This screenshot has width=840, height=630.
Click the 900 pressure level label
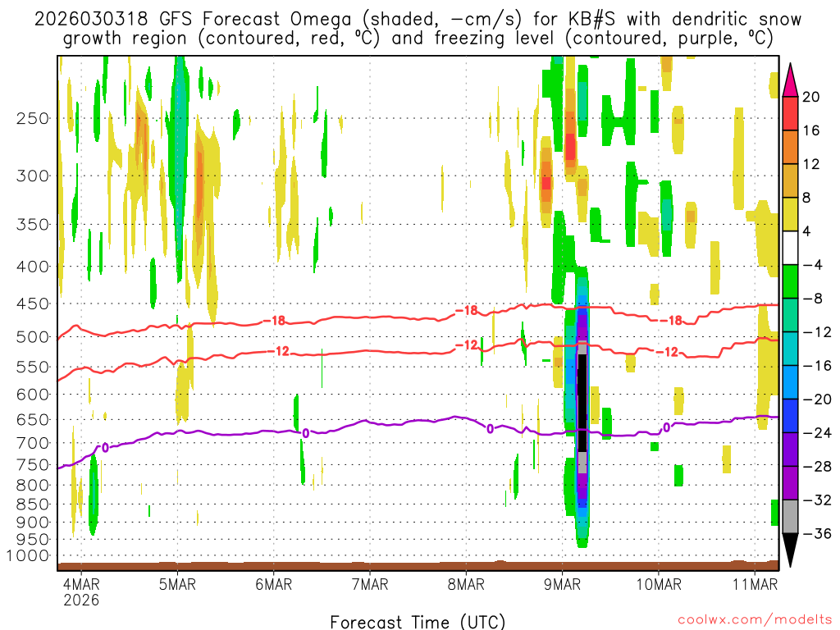(33, 522)
